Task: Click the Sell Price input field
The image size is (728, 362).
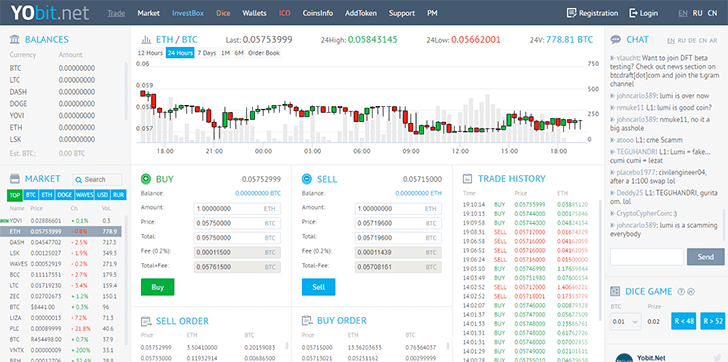Action: [x=398, y=223]
